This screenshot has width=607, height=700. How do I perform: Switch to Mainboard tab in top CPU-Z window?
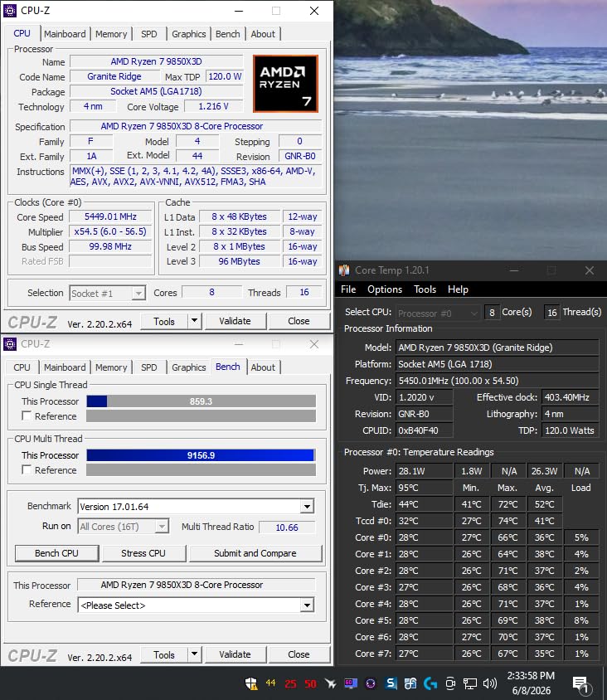[x=65, y=34]
